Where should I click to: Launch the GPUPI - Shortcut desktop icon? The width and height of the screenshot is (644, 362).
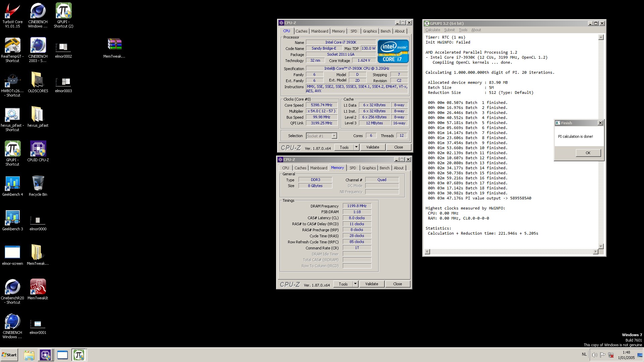(x=12, y=153)
